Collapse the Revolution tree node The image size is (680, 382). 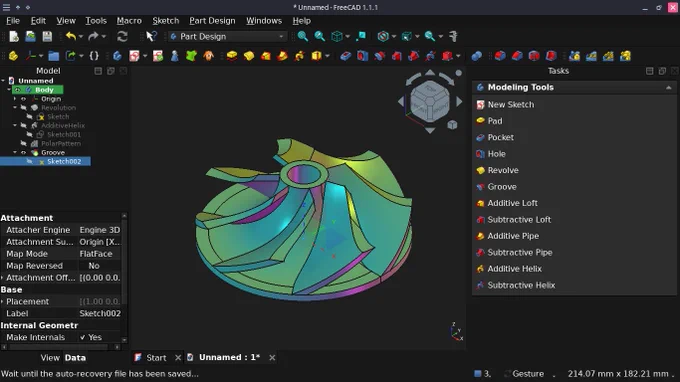point(15,108)
